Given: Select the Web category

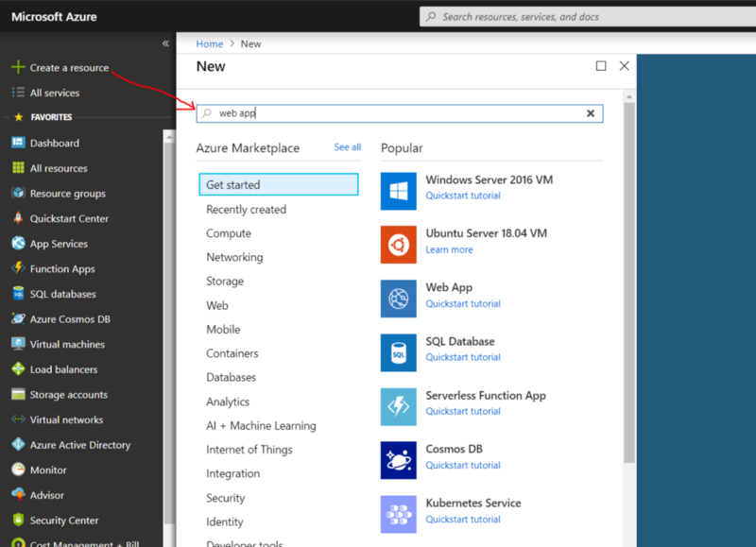Looking at the screenshot, I should [217, 305].
